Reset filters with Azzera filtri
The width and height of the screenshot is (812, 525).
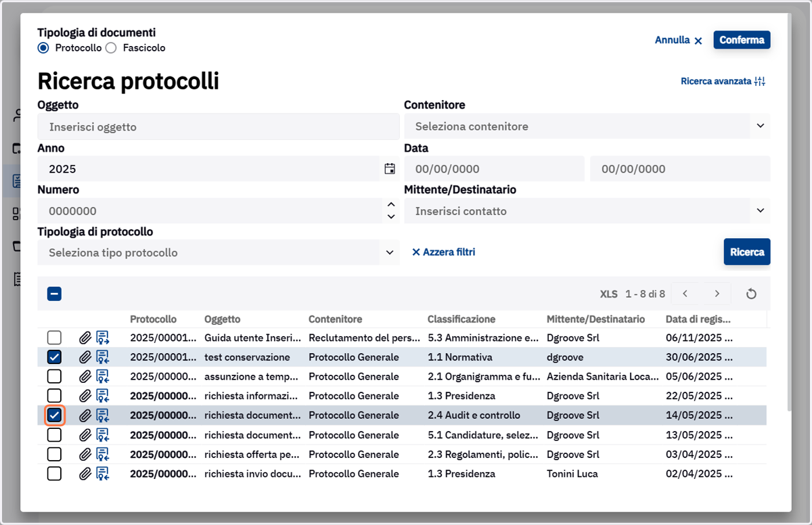[443, 252]
